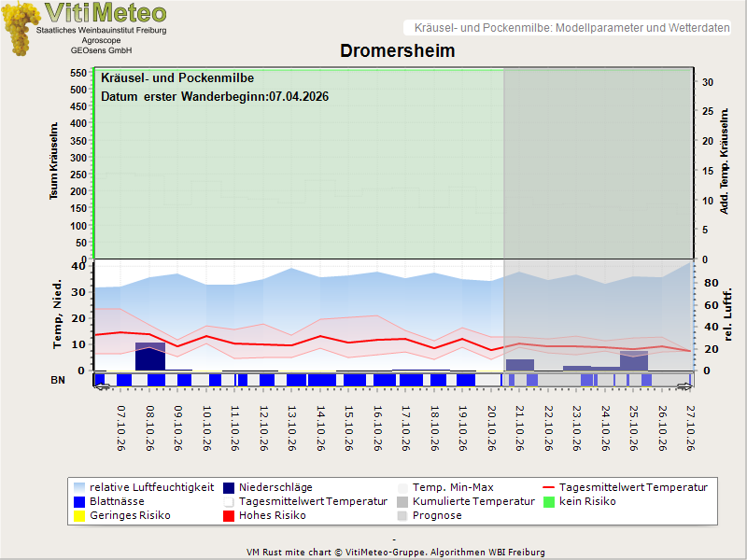
Task: Click the gray Kumulierte Temperatur legend swatch
Action: click(x=402, y=501)
